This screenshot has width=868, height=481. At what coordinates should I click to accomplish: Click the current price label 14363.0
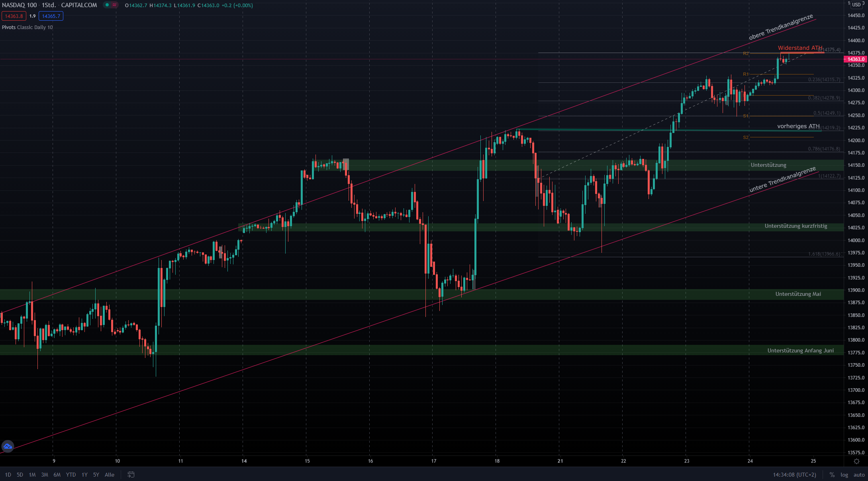856,59
